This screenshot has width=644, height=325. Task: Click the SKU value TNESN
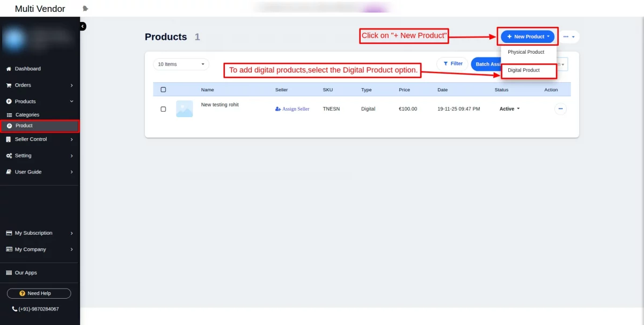[x=331, y=109]
